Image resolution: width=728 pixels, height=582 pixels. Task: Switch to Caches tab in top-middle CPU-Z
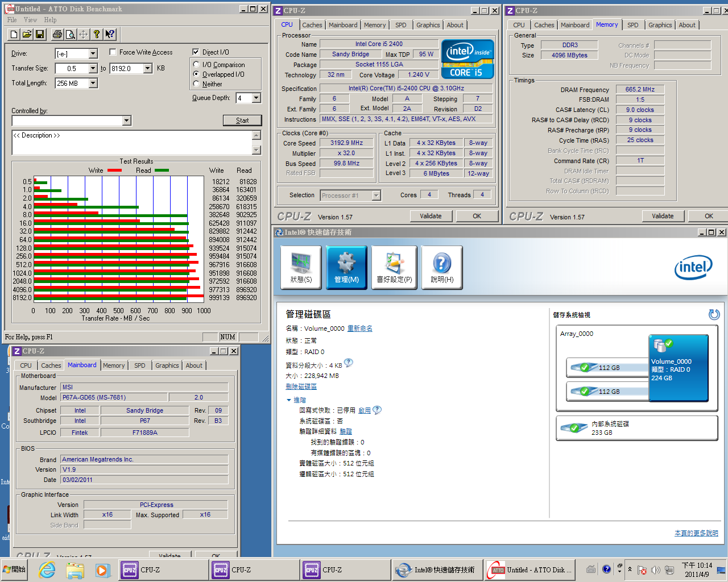point(312,25)
